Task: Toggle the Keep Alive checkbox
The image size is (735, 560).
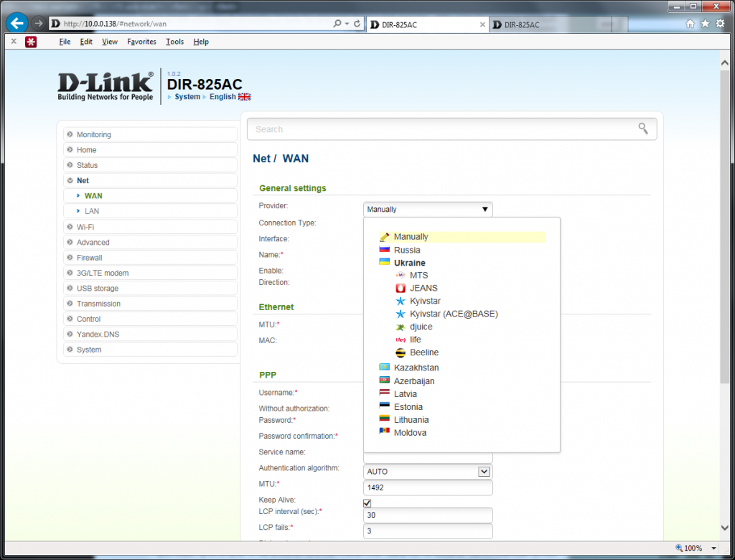Action: pyautogui.click(x=367, y=503)
